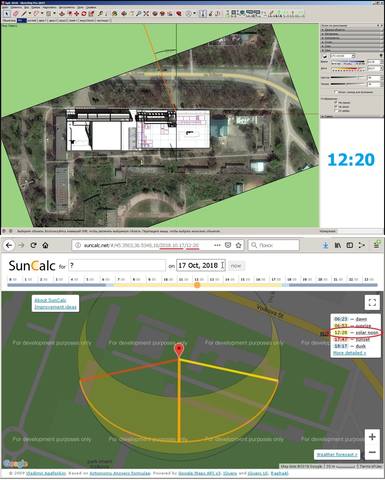Open the map in fullscreen view
Image resolution: width=385 pixels, height=480 pixels.
point(372,302)
